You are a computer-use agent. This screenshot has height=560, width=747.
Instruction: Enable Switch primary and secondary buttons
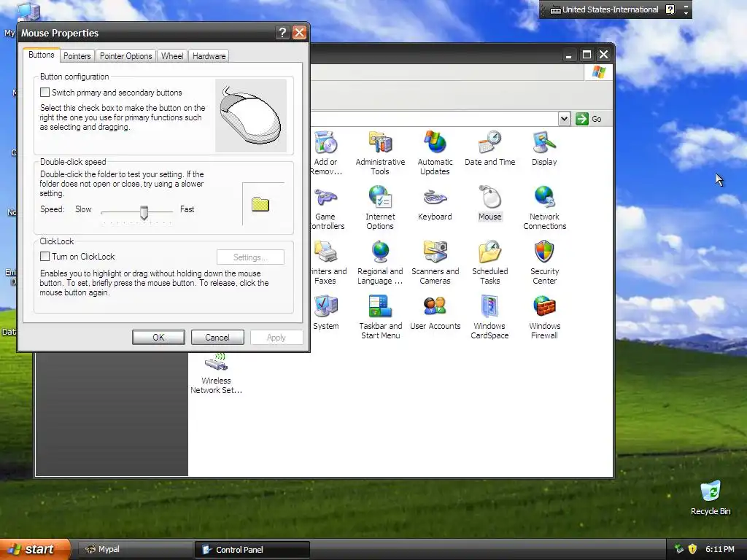(x=44, y=93)
